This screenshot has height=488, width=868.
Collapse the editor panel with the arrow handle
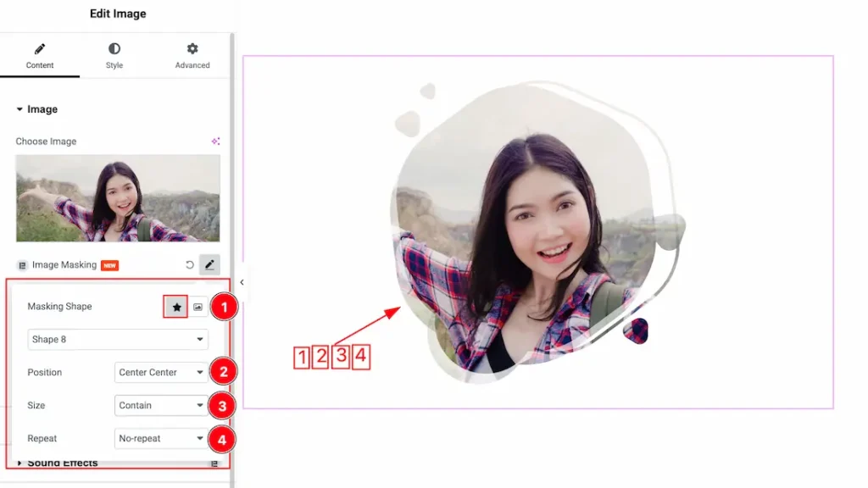[x=242, y=282]
